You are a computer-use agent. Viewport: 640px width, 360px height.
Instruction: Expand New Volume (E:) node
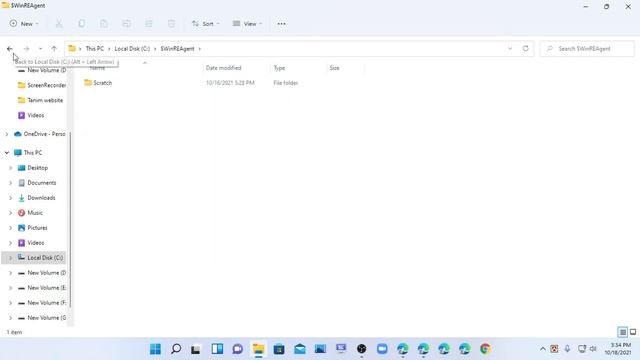point(11,288)
